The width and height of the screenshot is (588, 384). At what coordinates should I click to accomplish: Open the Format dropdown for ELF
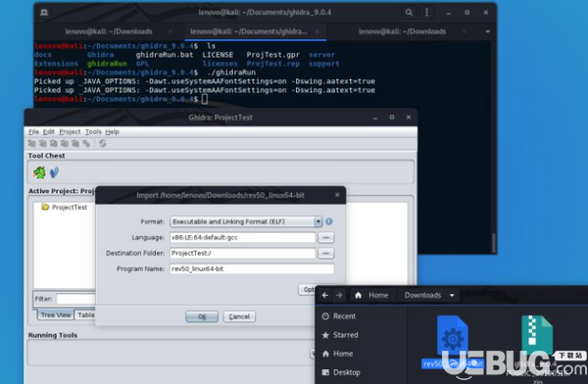[x=318, y=221]
